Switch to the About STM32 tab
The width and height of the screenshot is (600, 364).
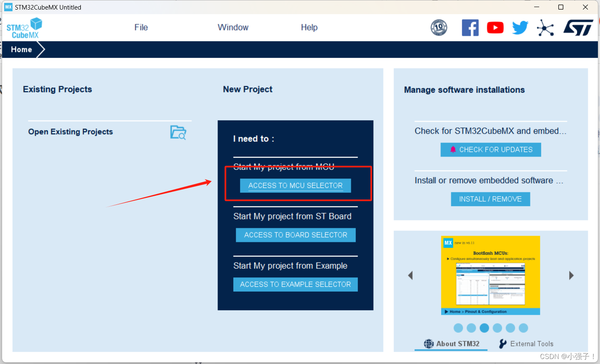(x=451, y=344)
